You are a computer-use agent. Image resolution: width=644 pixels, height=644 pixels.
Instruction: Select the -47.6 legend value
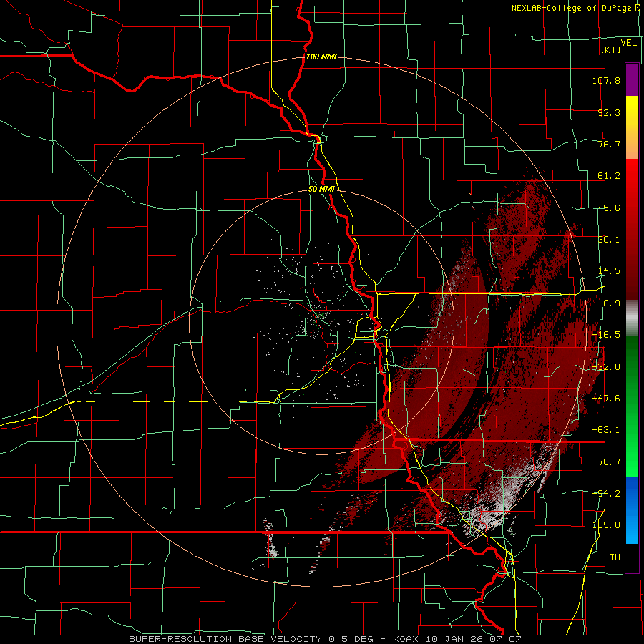[x=606, y=399]
